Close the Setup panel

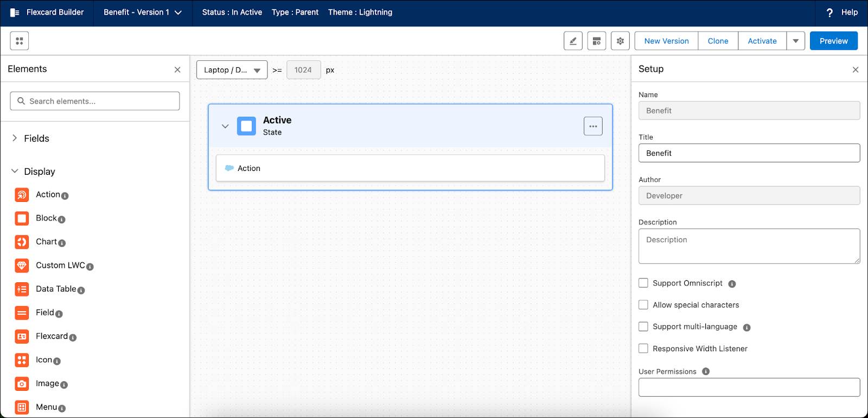(x=856, y=69)
